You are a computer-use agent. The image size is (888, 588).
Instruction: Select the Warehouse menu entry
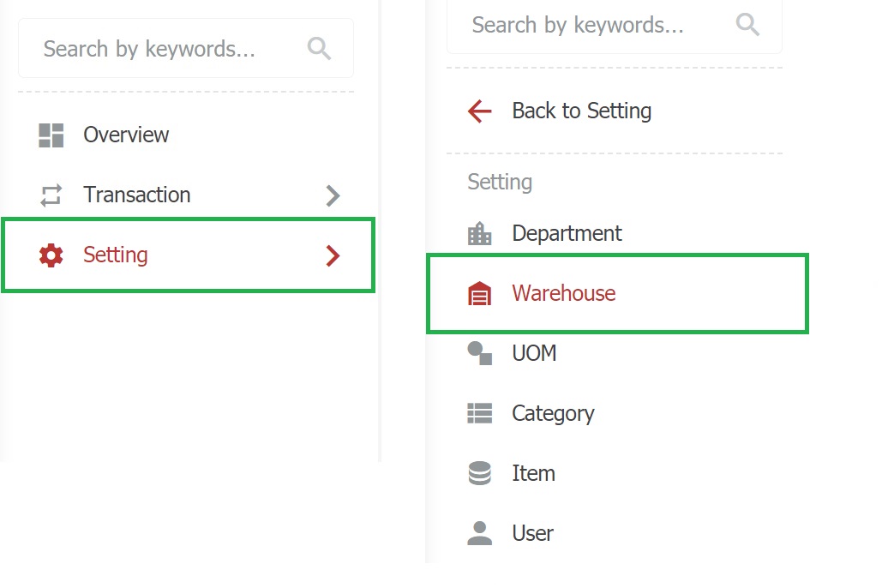[x=563, y=294]
